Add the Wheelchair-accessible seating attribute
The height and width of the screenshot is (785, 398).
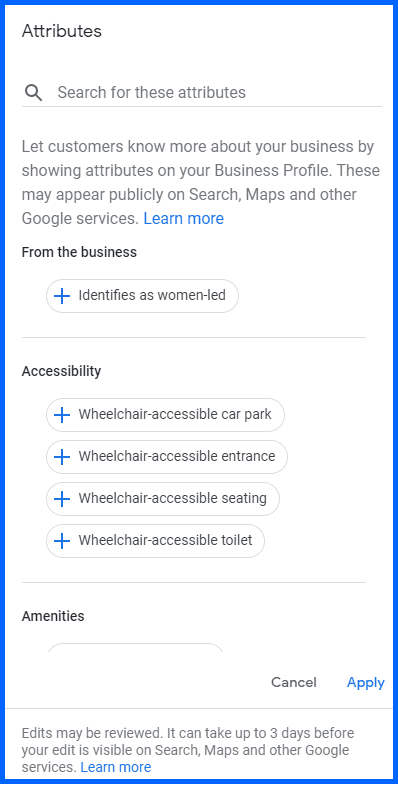tap(163, 499)
